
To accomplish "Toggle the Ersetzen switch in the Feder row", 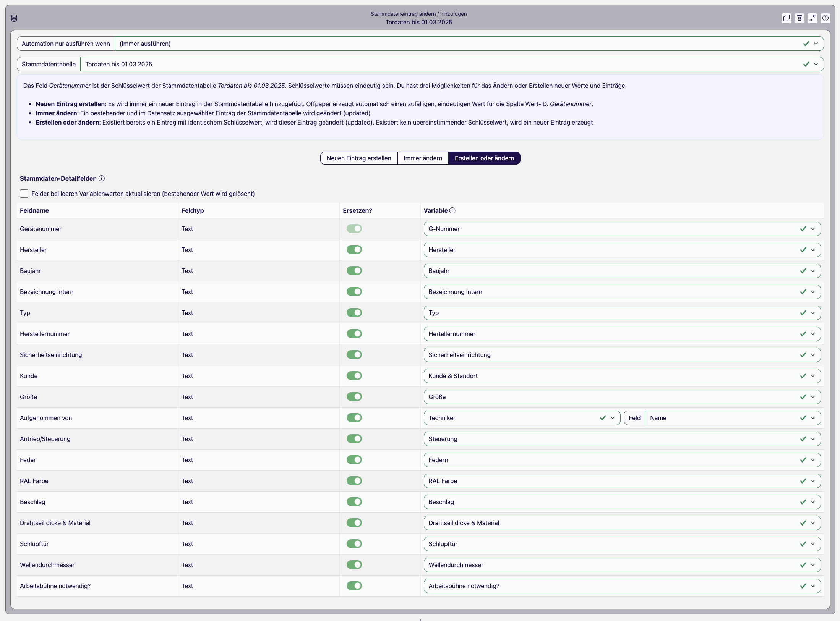I will (x=354, y=459).
